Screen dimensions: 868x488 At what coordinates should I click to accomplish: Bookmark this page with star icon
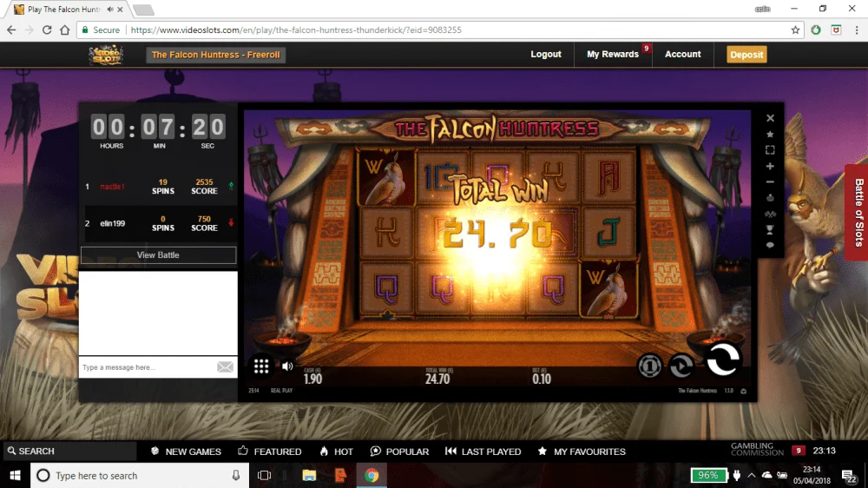[795, 30]
